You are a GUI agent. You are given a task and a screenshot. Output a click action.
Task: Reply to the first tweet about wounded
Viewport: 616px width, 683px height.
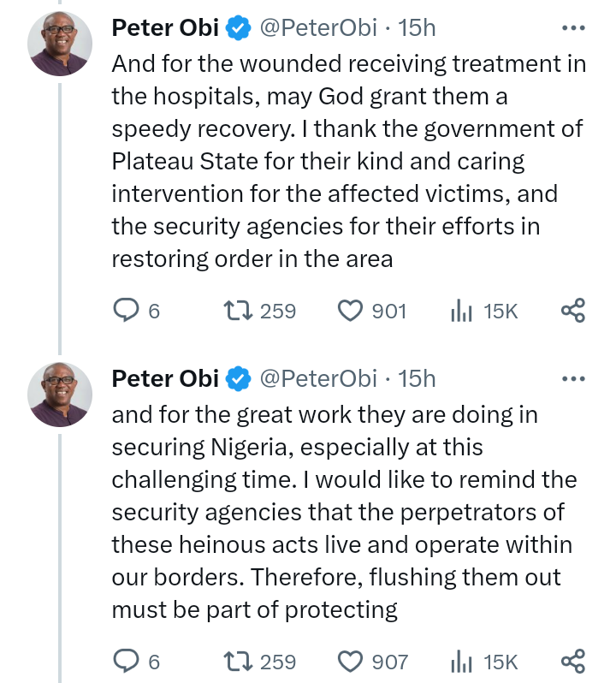[x=127, y=311]
